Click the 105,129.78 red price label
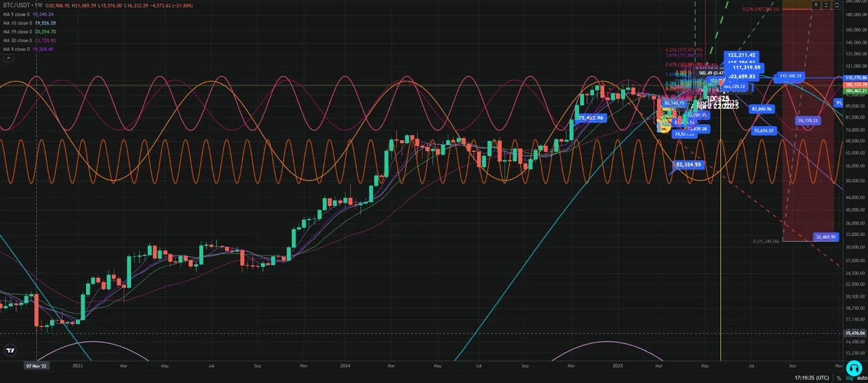Viewport: 868px width, 383px height. pyautogui.click(x=855, y=84)
